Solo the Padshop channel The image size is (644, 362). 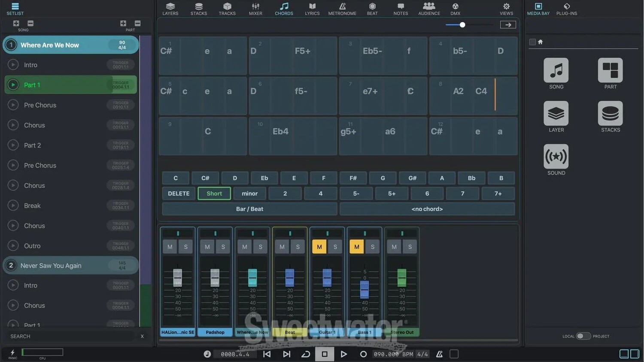(x=223, y=247)
